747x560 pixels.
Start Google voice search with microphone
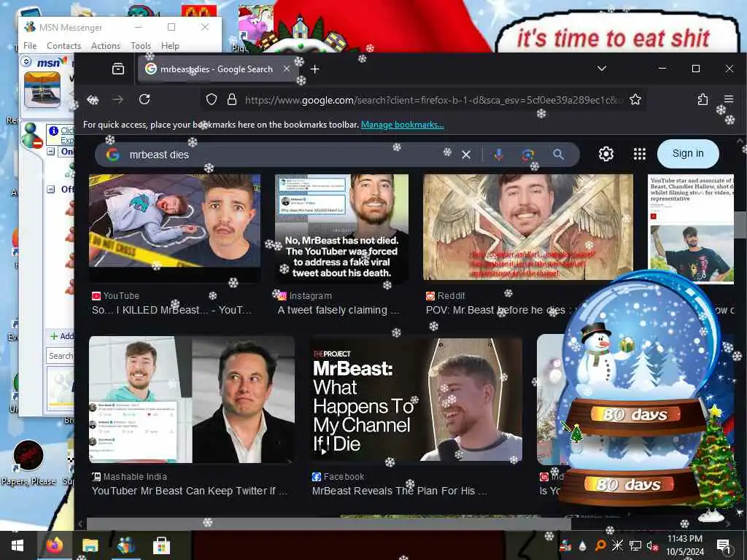coord(498,155)
